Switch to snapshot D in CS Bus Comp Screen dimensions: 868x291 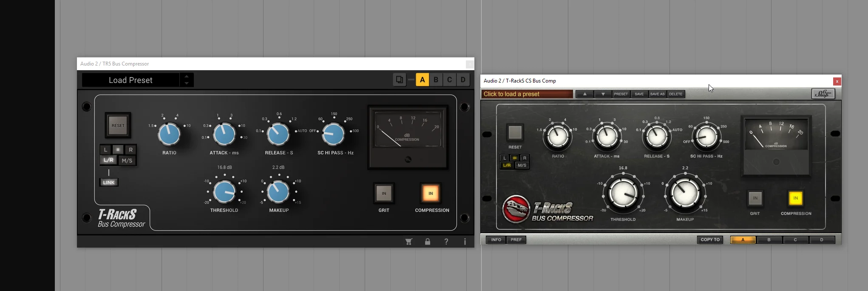pos(822,240)
